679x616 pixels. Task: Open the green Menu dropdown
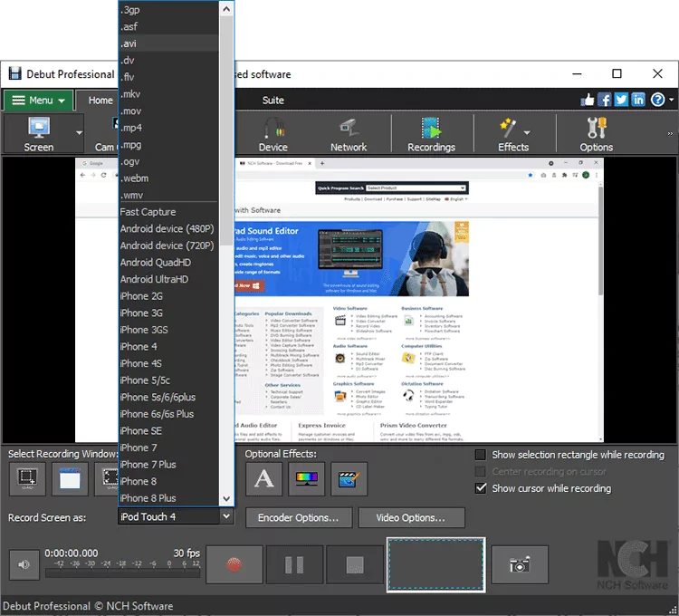pyautogui.click(x=35, y=101)
